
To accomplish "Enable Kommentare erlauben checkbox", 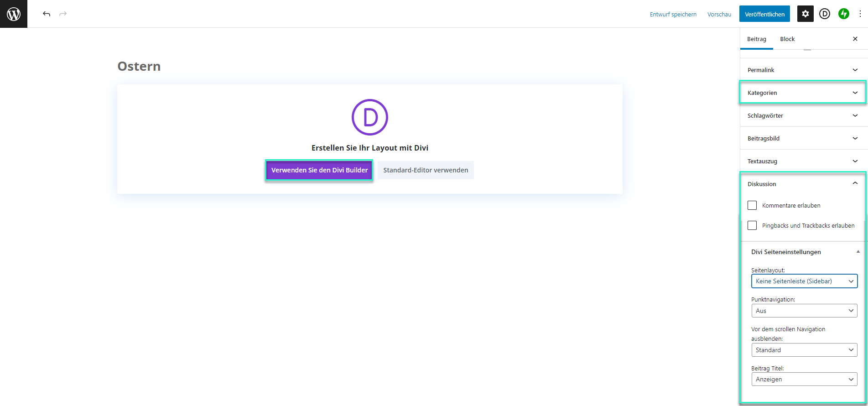I will click(752, 205).
